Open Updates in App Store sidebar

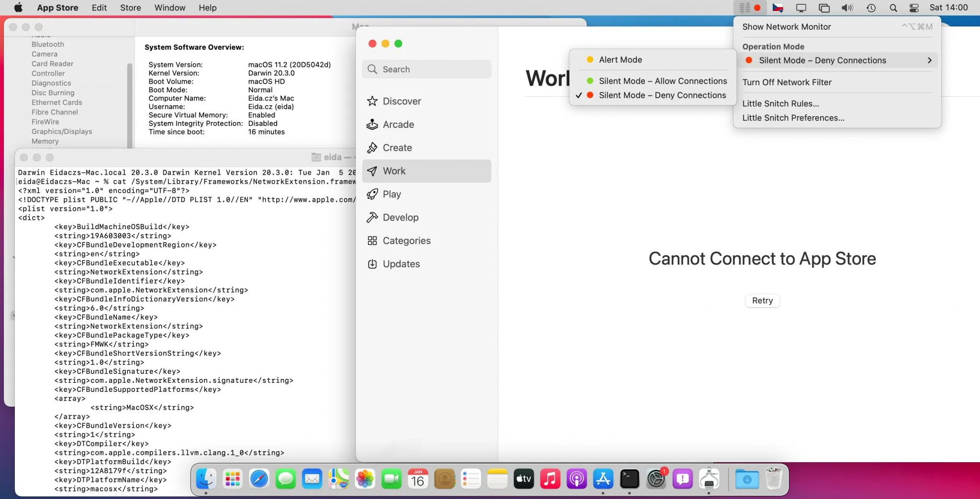tap(426, 264)
